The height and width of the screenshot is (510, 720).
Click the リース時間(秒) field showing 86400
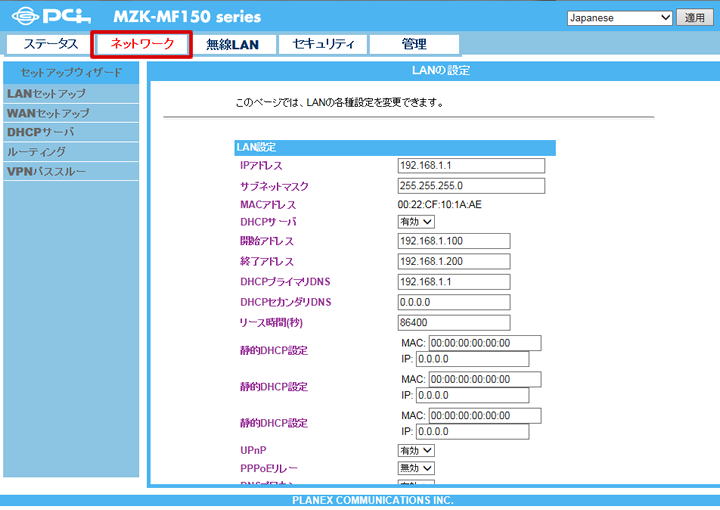tap(454, 323)
